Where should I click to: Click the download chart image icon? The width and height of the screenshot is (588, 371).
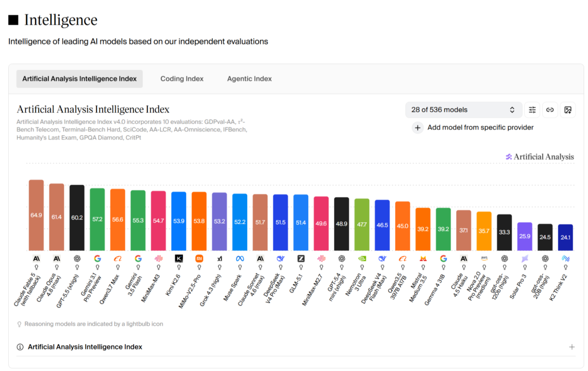tap(568, 110)
